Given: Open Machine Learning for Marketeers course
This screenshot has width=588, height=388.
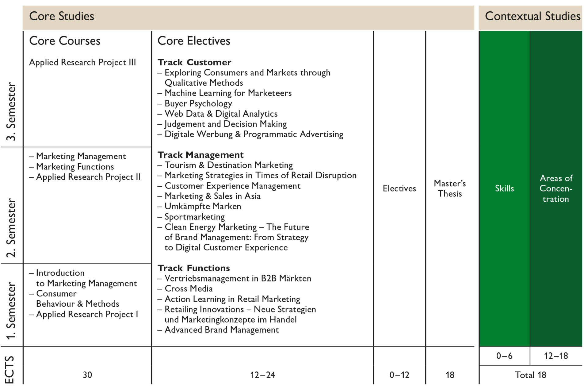Looking at the screenshot, I should 228,93.
